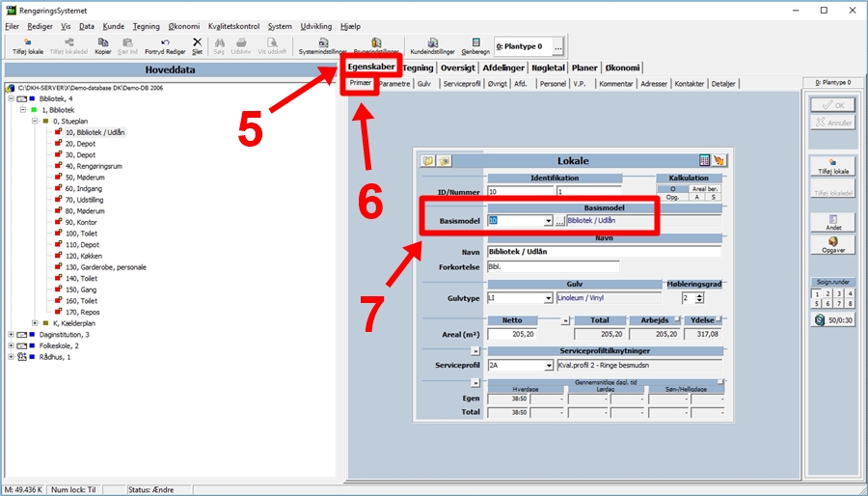
Task: Switch to the Nøgletal tab
Action: coord(548,68)
